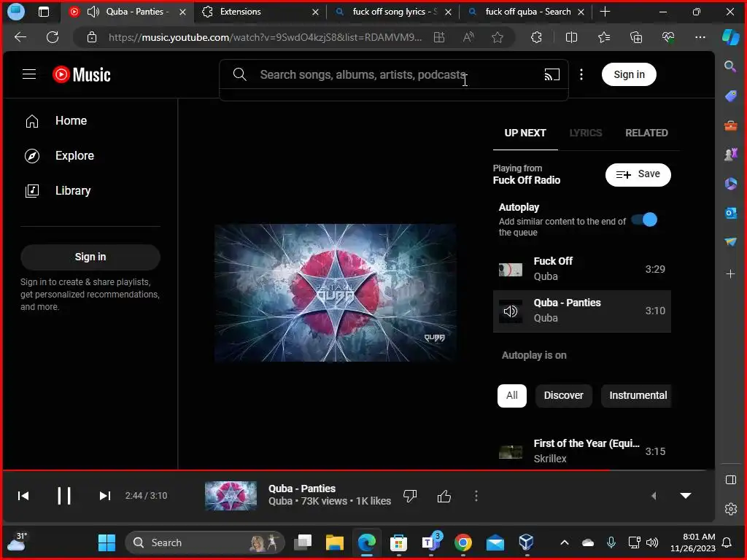Show hidden system tray icons
Screen dimensions: 747x560
[565, 542]
